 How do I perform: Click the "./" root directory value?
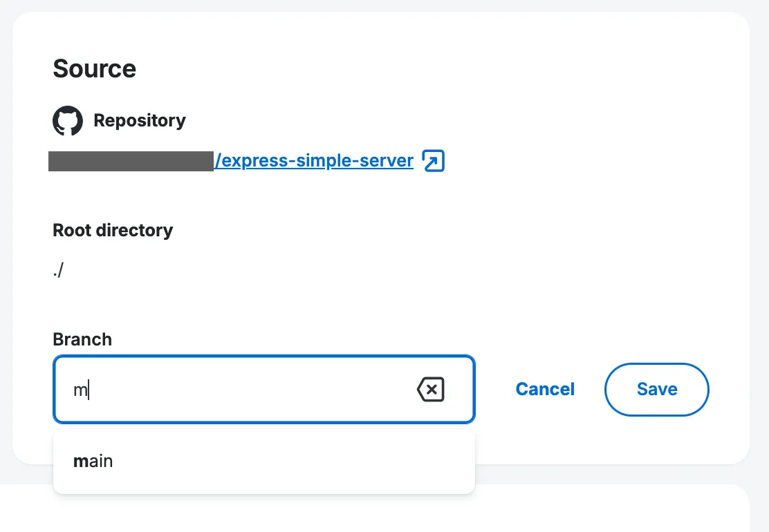[x=58, y=271]
